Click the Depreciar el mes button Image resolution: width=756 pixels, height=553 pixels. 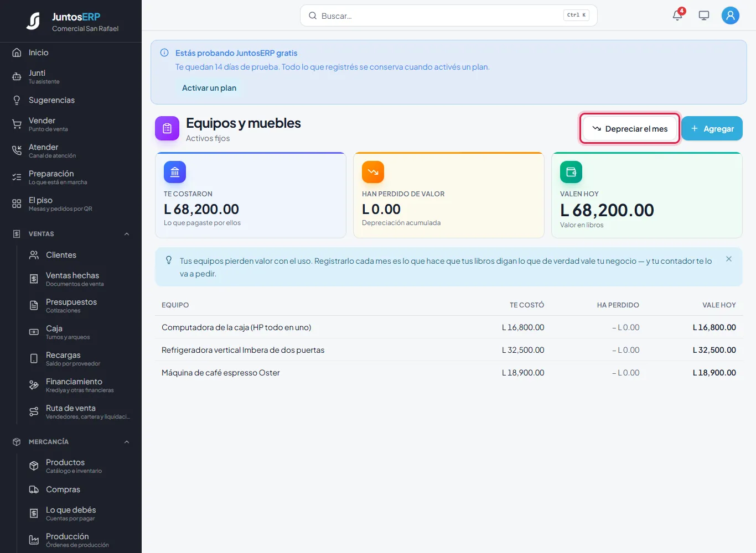click(x=630, y=129)
